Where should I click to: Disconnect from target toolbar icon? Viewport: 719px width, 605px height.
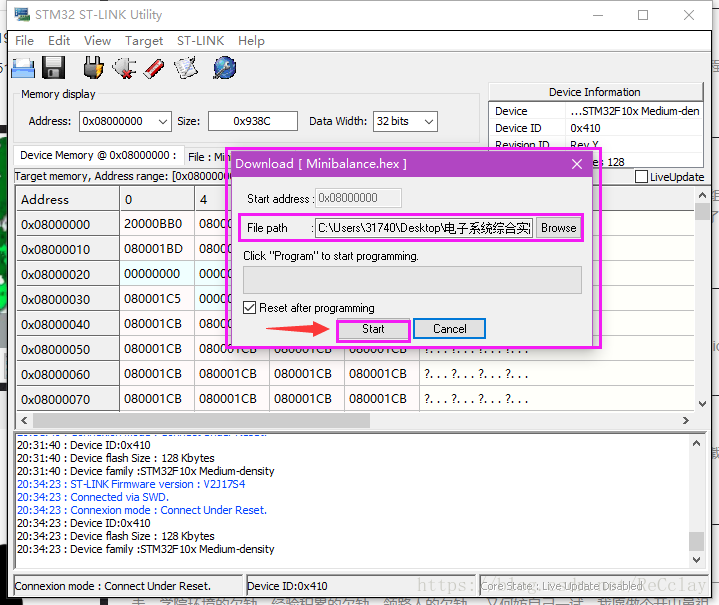[124, 68]
